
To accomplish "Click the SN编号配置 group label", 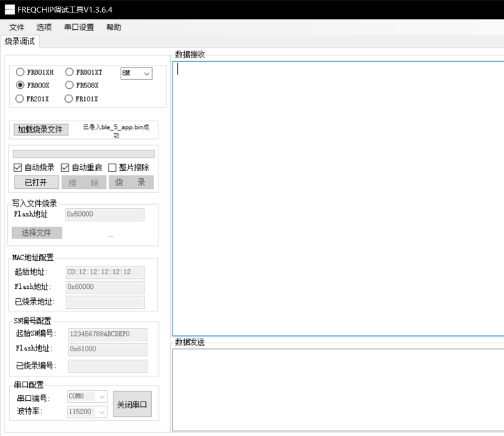I will (x=32, y=321).
